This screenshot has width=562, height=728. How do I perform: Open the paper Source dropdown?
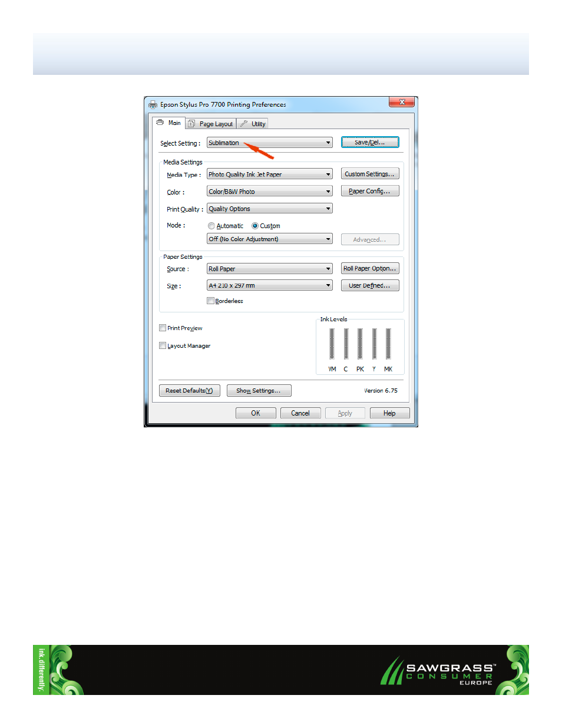[x=270, y=269]
